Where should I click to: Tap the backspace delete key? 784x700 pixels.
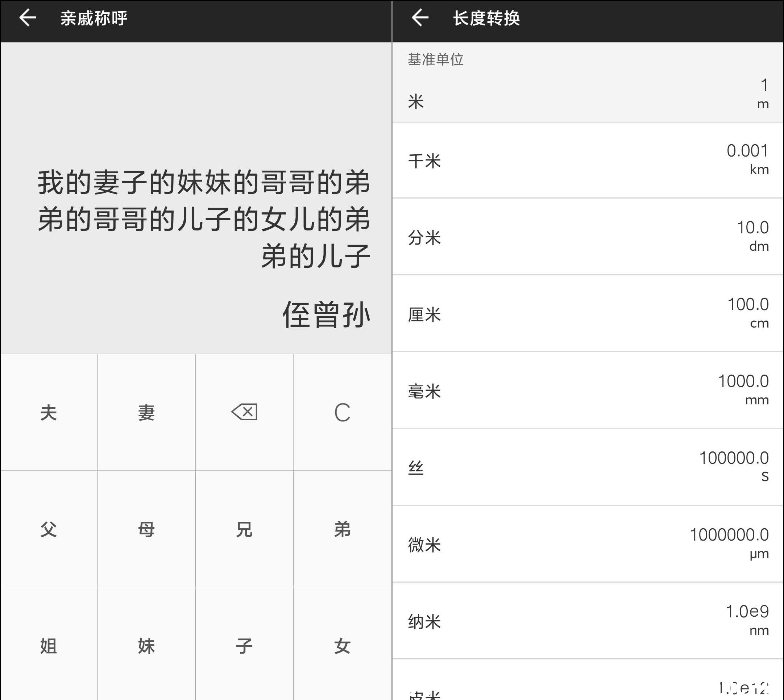coord(245,412)
